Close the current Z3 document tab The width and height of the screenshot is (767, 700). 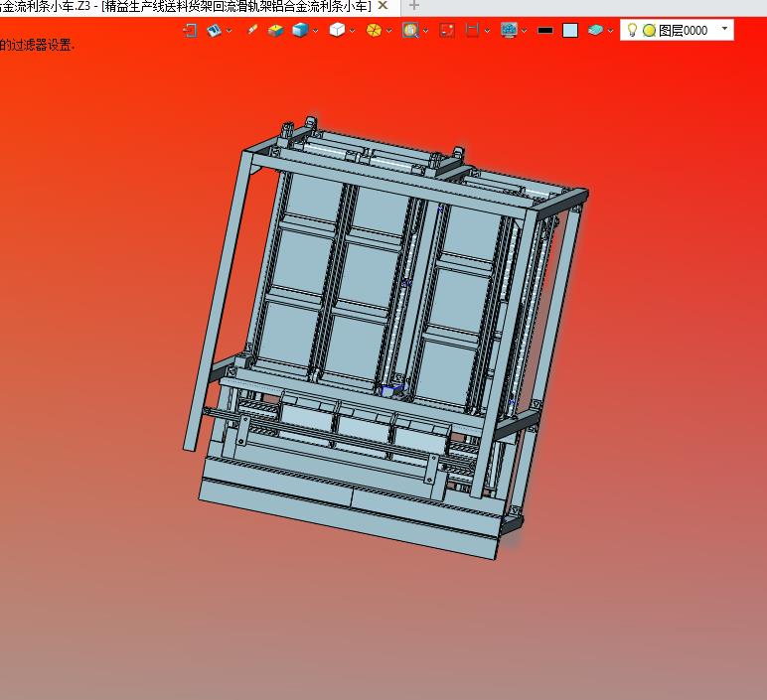[383, 6]
